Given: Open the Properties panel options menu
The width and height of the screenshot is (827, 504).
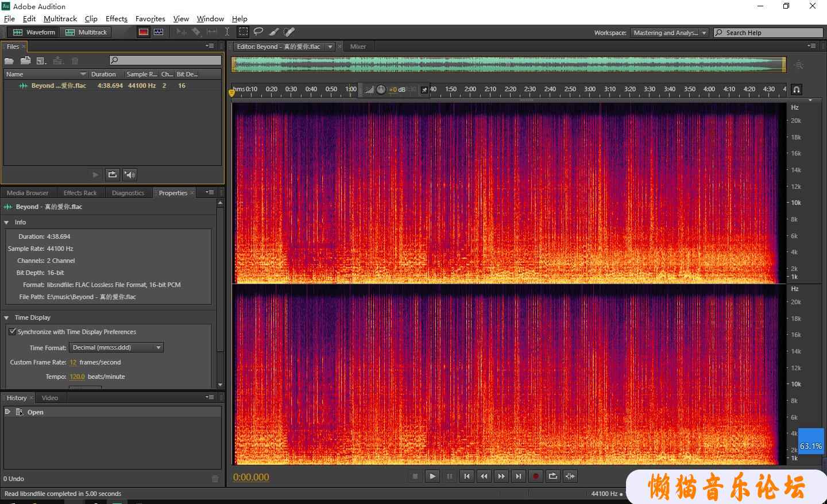Looking at the screenshot, I should (x=210, y=192).
